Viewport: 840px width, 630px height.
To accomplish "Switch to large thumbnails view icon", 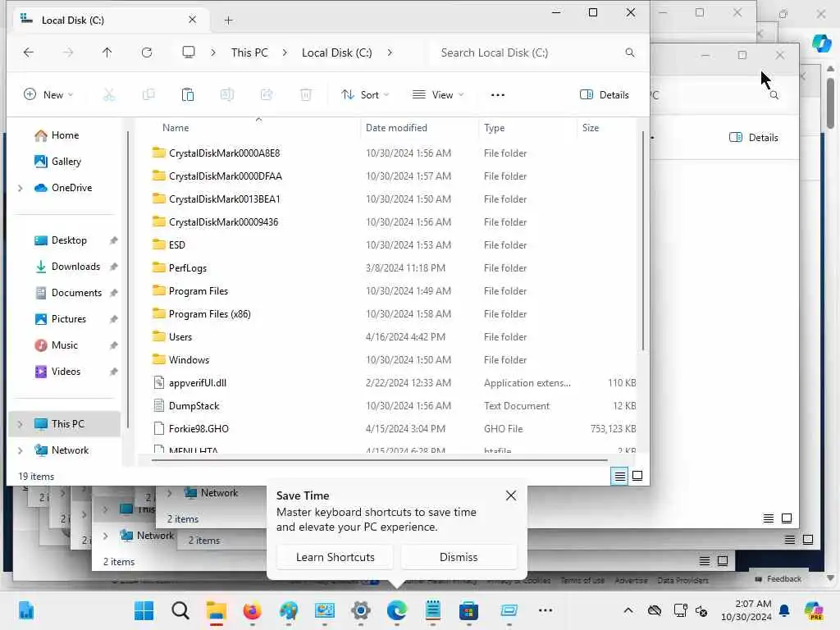I will click(637, 476).
